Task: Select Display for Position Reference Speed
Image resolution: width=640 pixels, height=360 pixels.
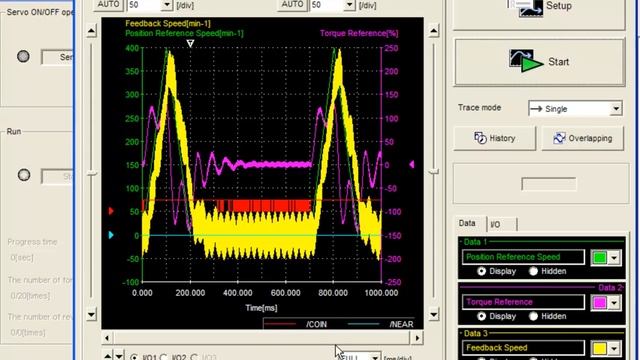Action: [x=482, y=271]
